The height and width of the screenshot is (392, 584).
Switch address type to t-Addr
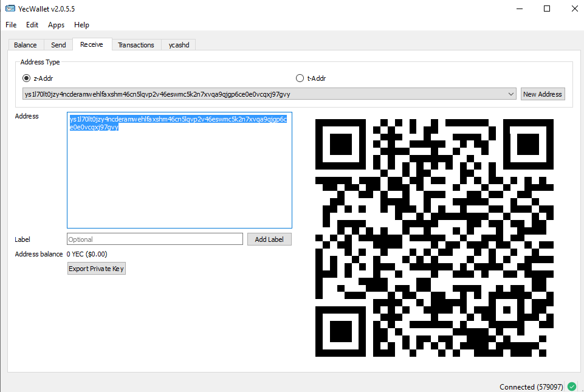[x=300, y=78]
